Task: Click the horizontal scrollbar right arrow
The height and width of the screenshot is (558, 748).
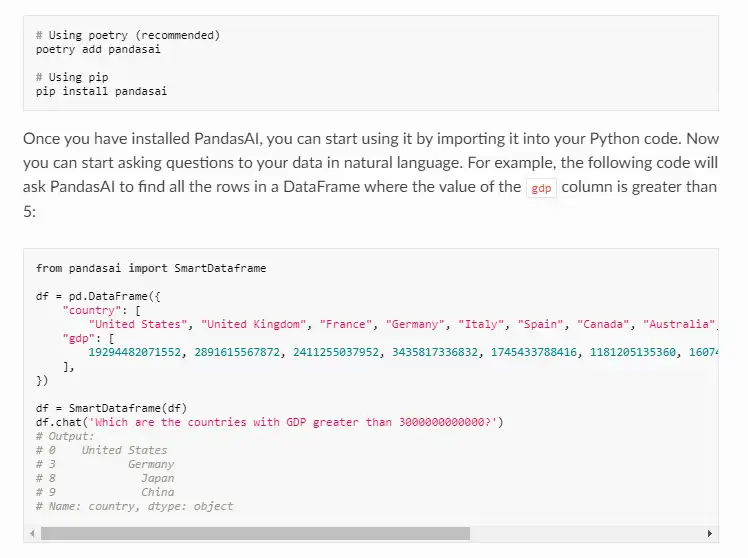Action: tap(709, 534)
